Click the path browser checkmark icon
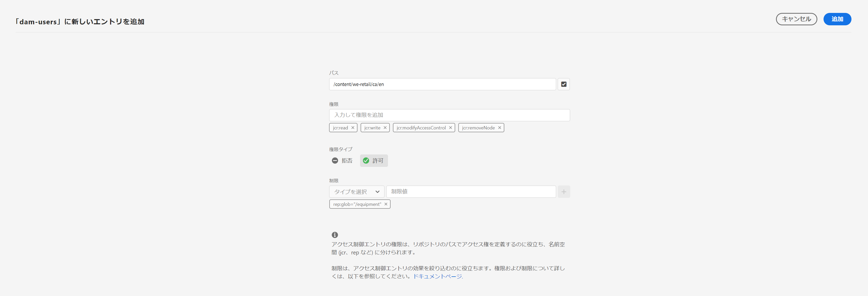The width and height of the screenshot is (868, 296). (x=564, y=84)
